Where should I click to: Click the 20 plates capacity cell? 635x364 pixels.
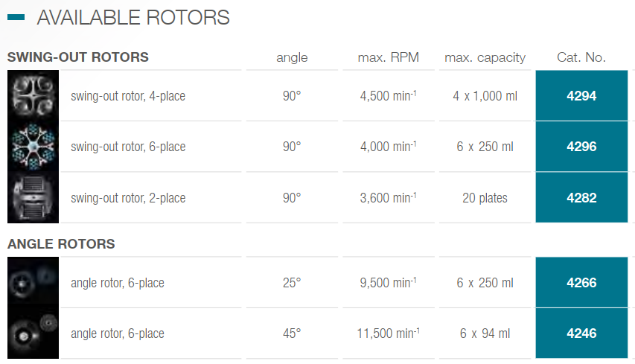[x=485, y=198]
